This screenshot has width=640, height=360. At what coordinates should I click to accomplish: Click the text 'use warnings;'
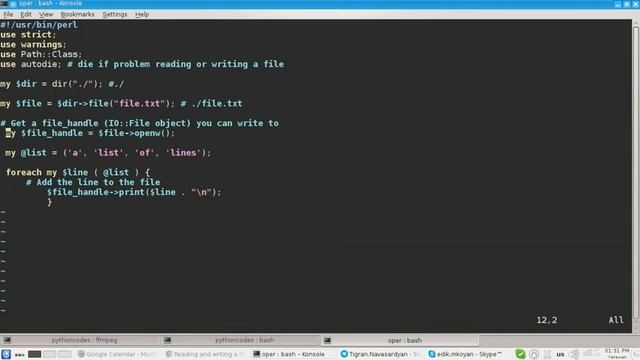[x=33, y=44]
